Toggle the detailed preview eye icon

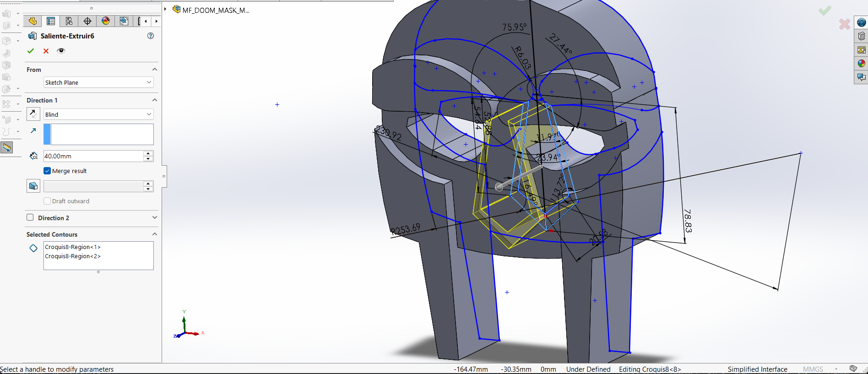(61, 51)
